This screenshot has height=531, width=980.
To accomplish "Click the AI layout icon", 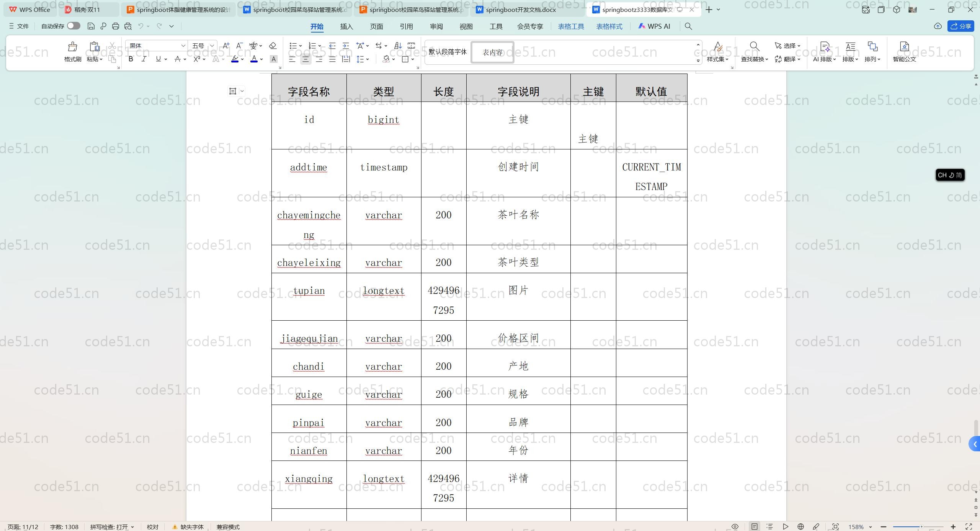I will coord(825,48).
